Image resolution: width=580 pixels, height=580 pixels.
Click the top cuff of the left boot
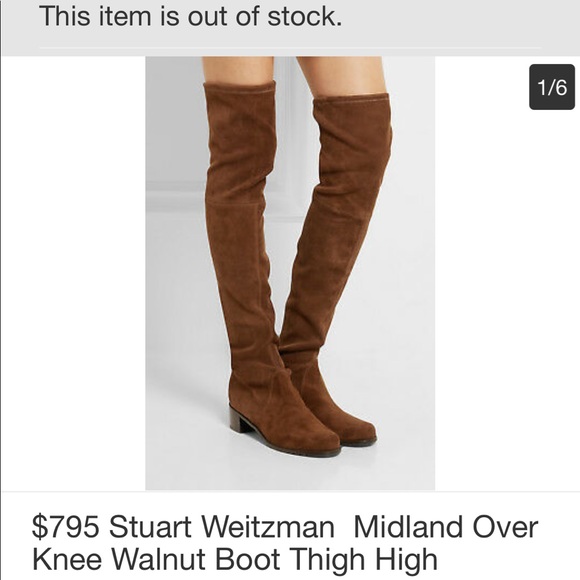240,87
